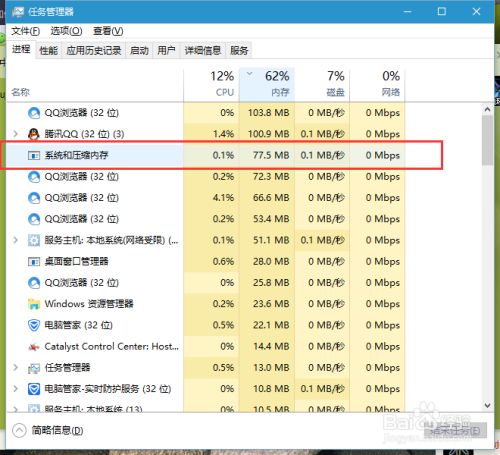Click the 系统和压缩内存 process icon
500x455 pixels.
pos(34,155)
